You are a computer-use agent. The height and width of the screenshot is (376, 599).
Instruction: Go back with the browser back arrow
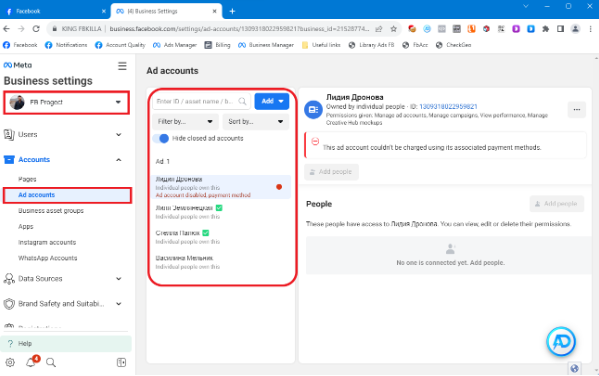click(x=6, y=29)
